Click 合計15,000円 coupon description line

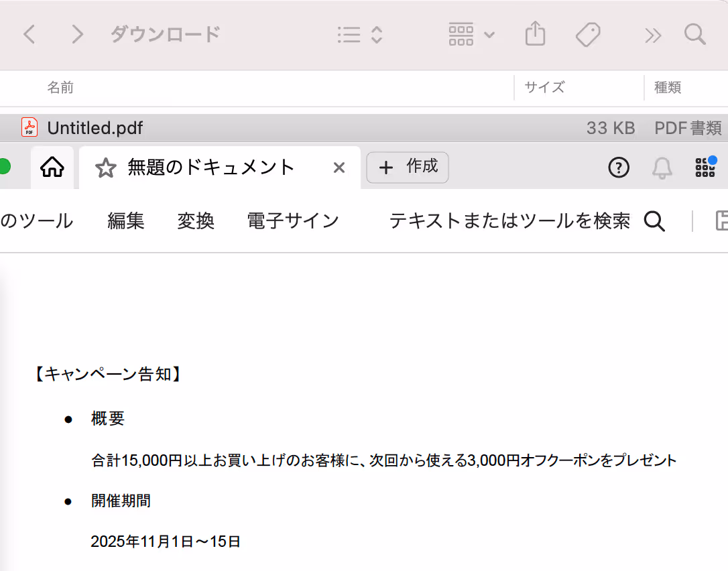pos(383,460)
